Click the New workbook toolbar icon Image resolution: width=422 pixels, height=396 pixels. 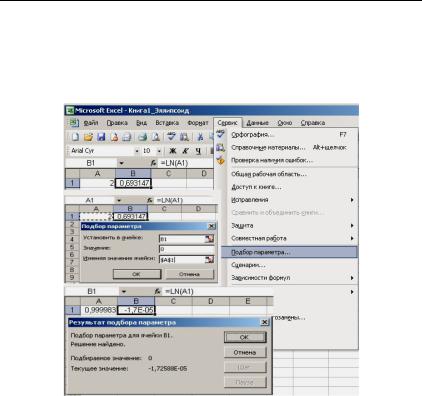pyautogui.click(x=76, y=137)
